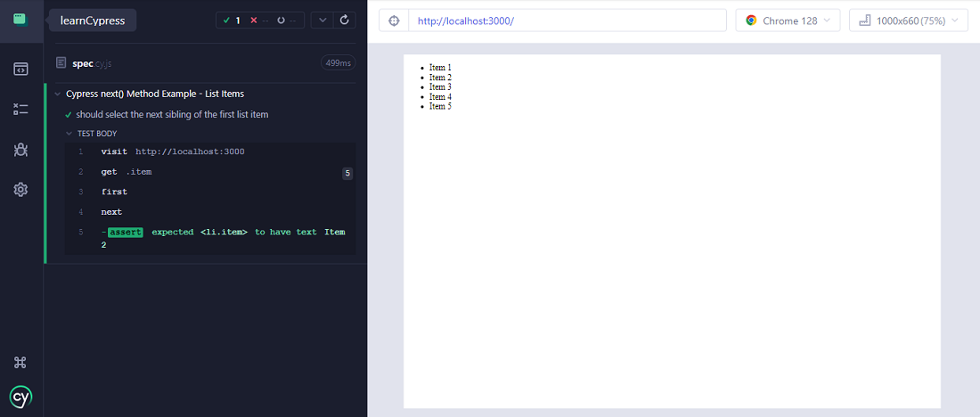
Task: Collapse the Cypress next() Method Example suite
Action: 58,94
